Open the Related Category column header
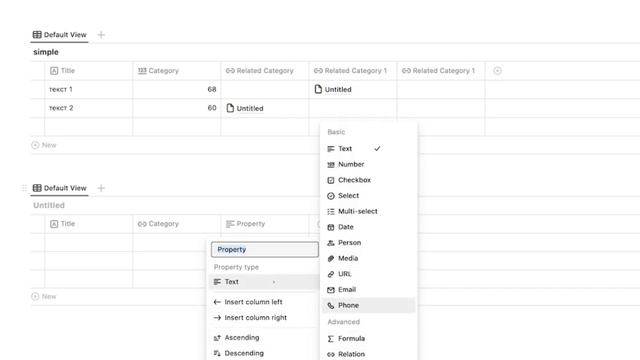Screen dimensions: 640x360 265,71
